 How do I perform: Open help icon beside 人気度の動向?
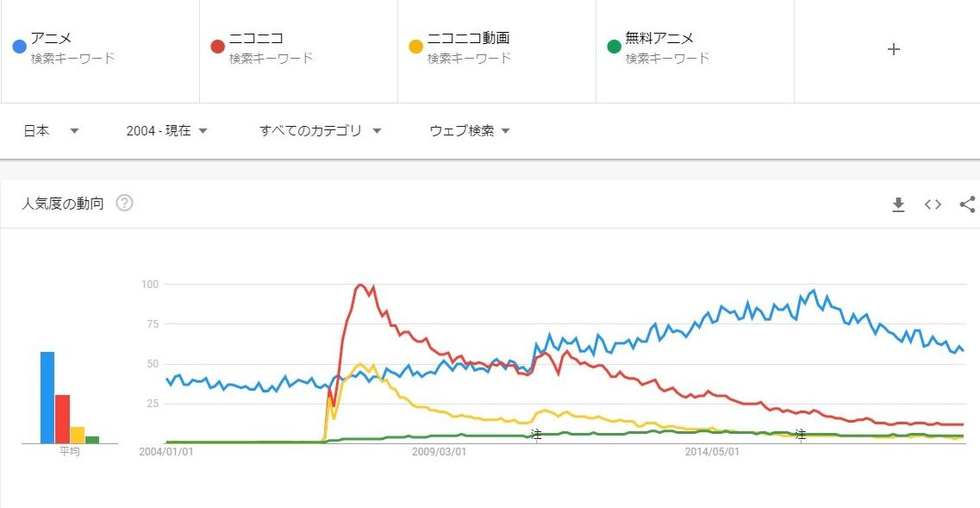[124, 204]
